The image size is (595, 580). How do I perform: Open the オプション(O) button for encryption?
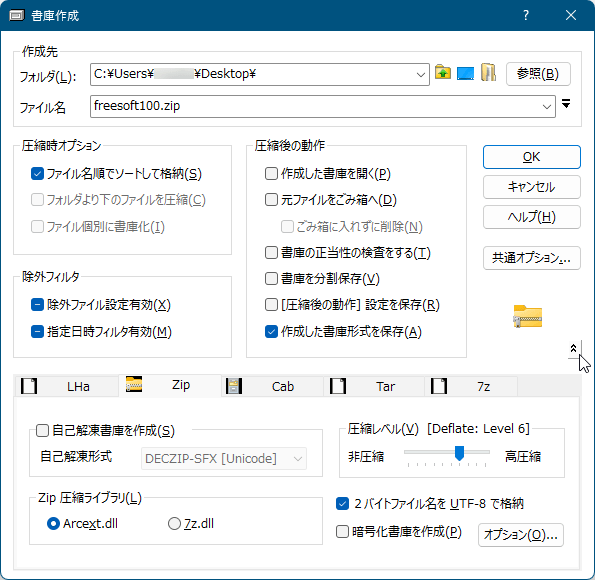(x=521, y=535)
